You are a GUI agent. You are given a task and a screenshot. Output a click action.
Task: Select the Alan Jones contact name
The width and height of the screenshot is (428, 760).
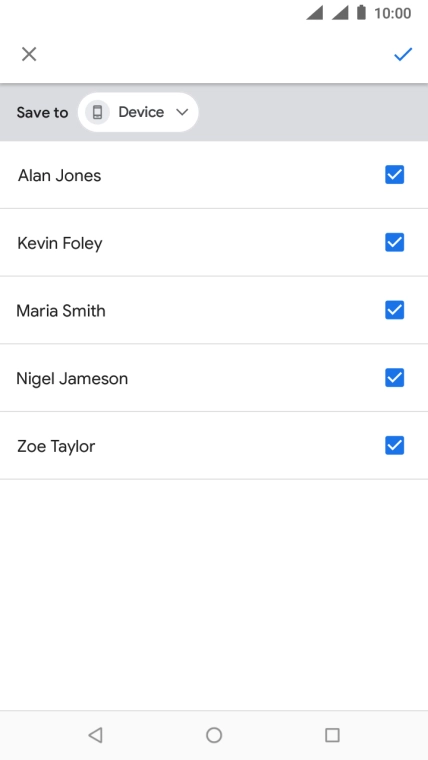pos(60,175)
